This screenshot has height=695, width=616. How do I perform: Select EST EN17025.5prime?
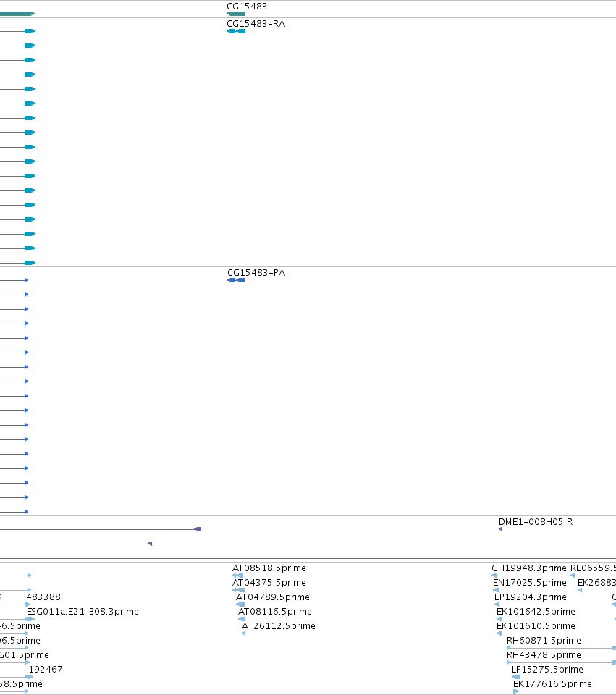pos(530,582)
